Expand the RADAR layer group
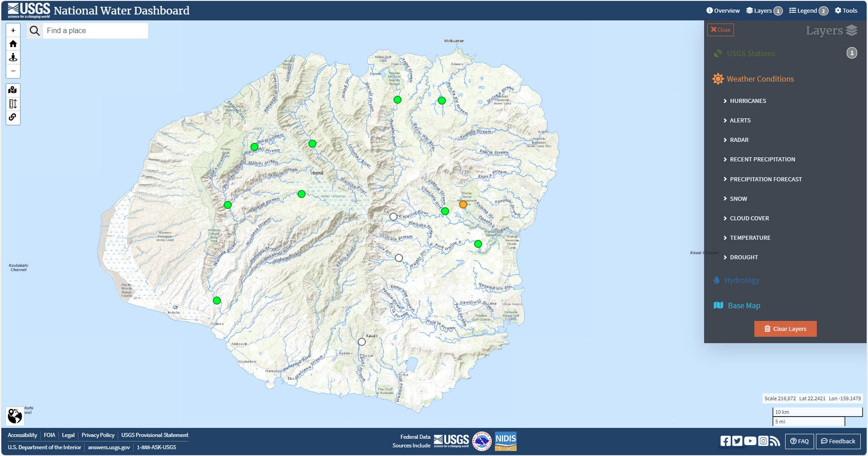868x456 pixels. [739, 140]
